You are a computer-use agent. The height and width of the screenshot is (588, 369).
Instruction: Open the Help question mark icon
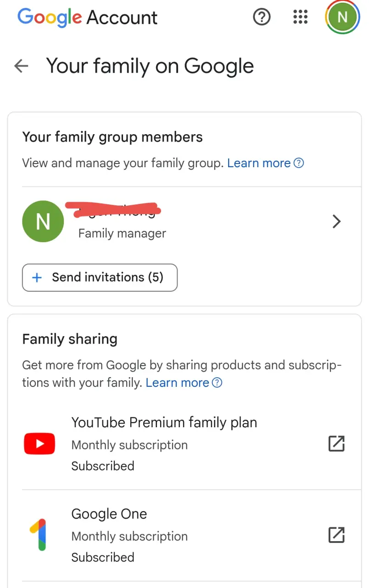pos(262,17)
